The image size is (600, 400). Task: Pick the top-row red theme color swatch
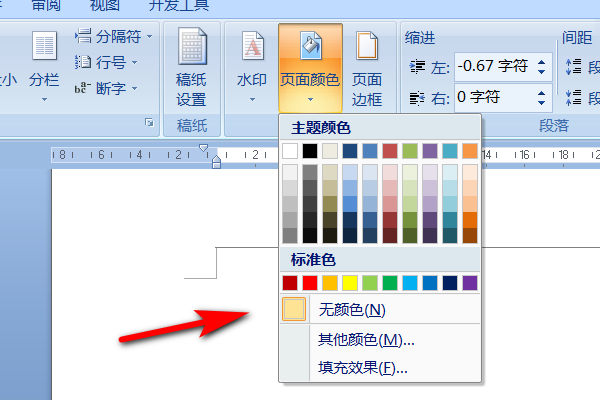[390, 151]
